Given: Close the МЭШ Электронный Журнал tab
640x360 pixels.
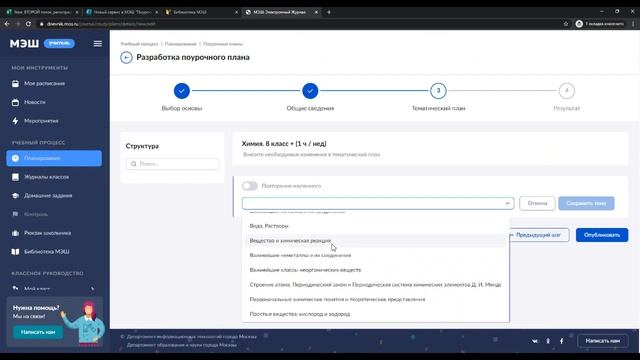Looking at the screenshot, I should [x=316, y=12].
